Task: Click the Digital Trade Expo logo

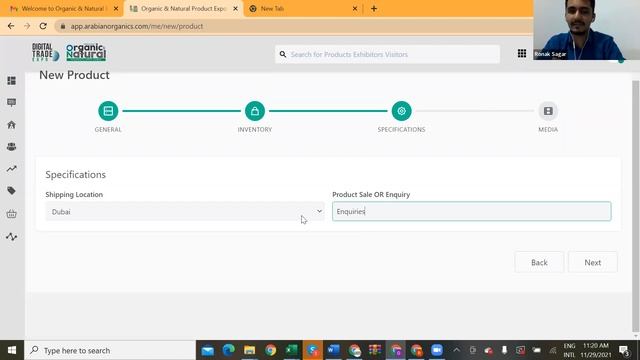Action: (45, 52)
